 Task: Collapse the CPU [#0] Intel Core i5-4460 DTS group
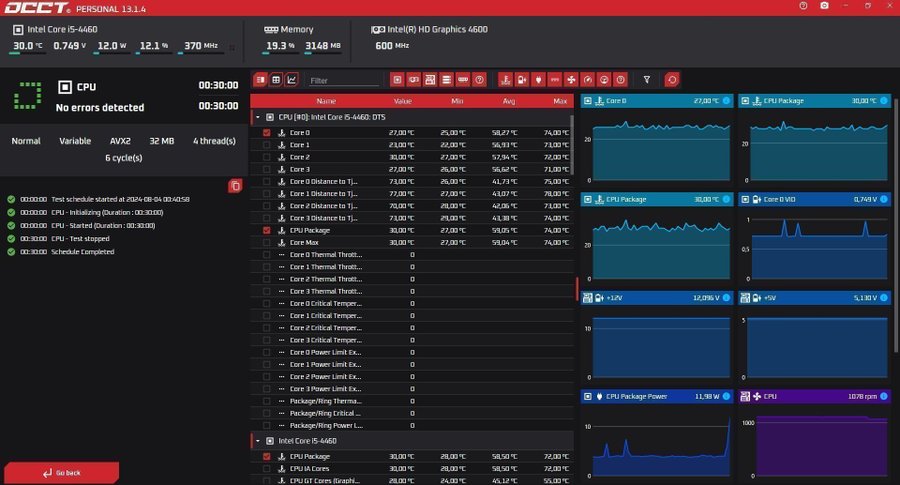point(258,117)
